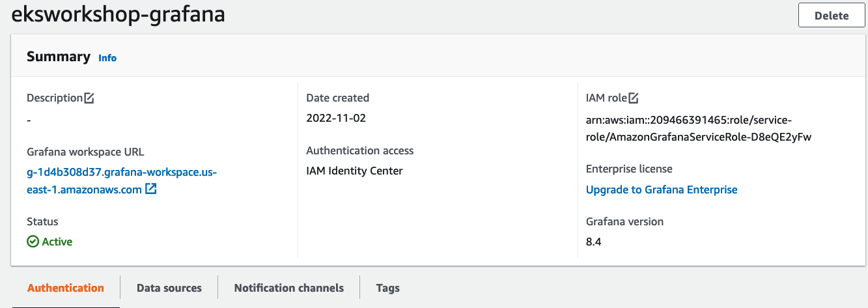Click the Authentication access label
This screenshot has width=868, height=308.
[360, 150]
